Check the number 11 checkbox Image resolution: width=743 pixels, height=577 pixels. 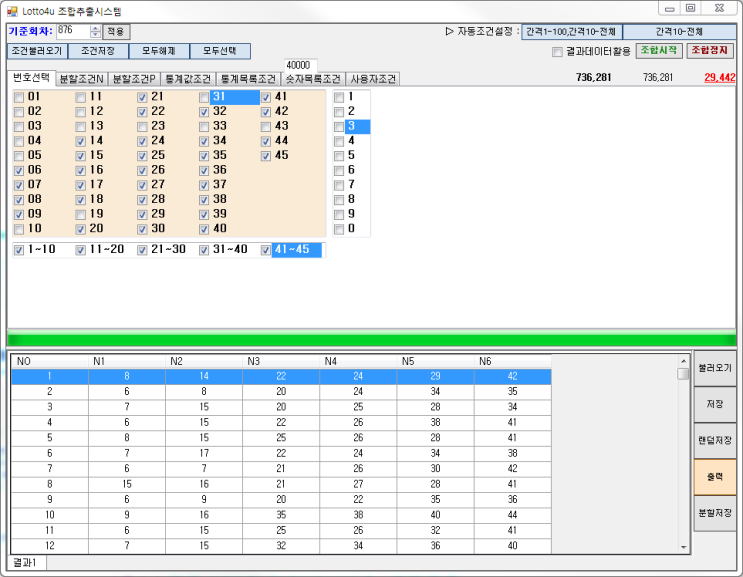click(81, 98)
